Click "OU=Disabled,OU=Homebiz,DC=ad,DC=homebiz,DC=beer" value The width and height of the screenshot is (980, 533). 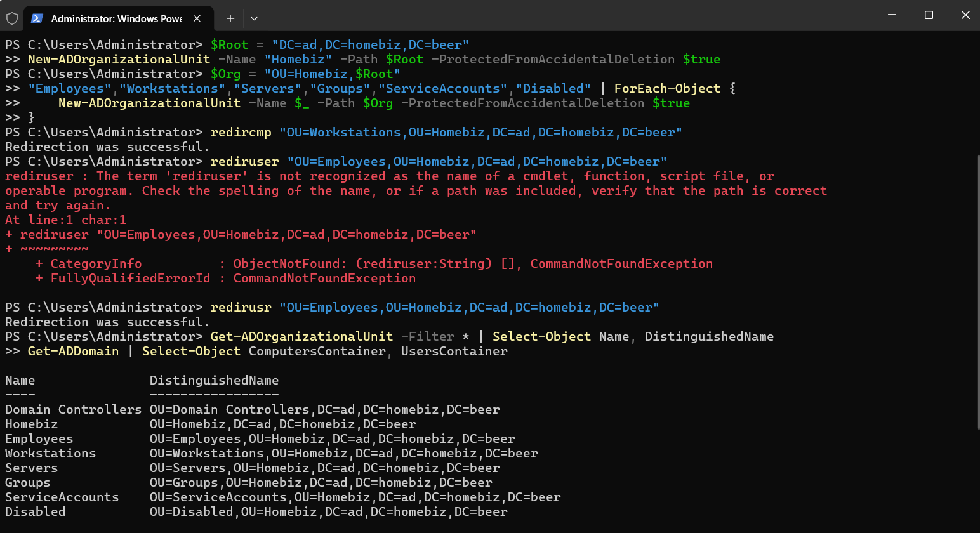coord(329,511)
